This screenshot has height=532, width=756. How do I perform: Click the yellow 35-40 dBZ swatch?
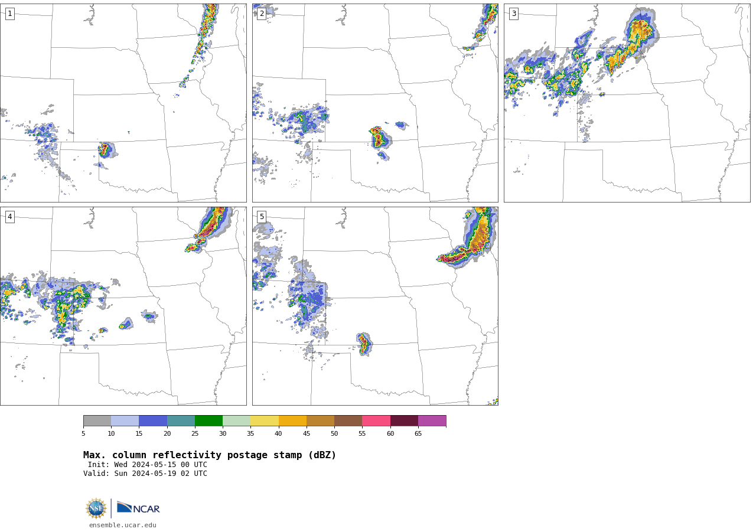tap(265, 420)
